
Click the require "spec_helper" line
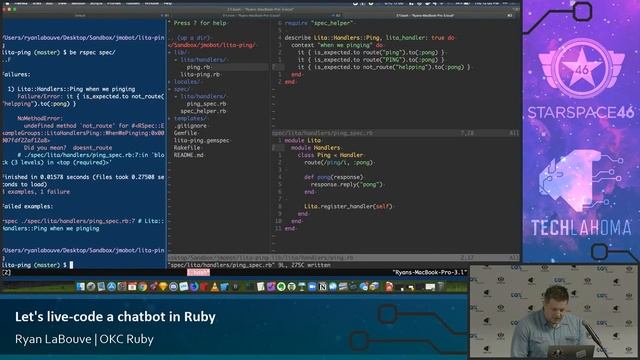[320, 23]
